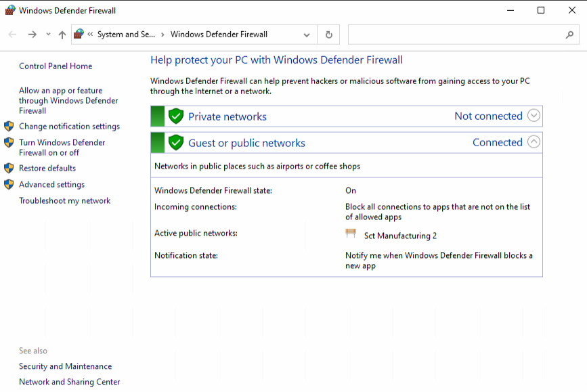Image resolution: width=587 pixels, height=392 pixels.
Task: Click the firewall icon in the address bar
Action: (79, 34)
